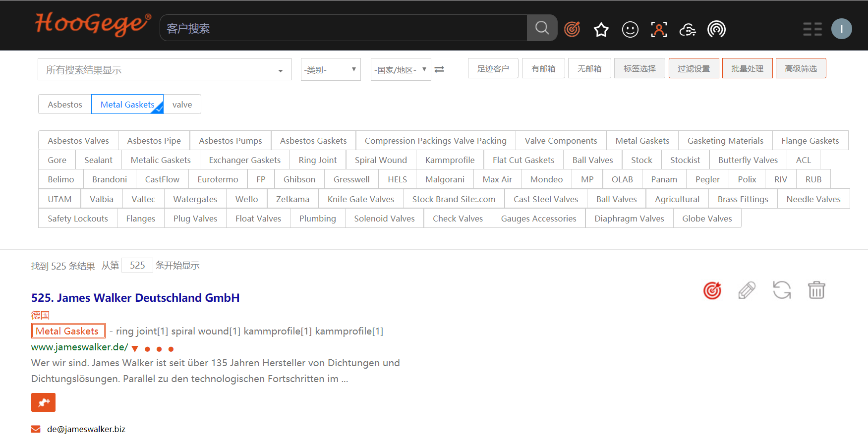Click the de@jameswalker.biz email
The height and width of the screenshot is (442, 868).
86,429
